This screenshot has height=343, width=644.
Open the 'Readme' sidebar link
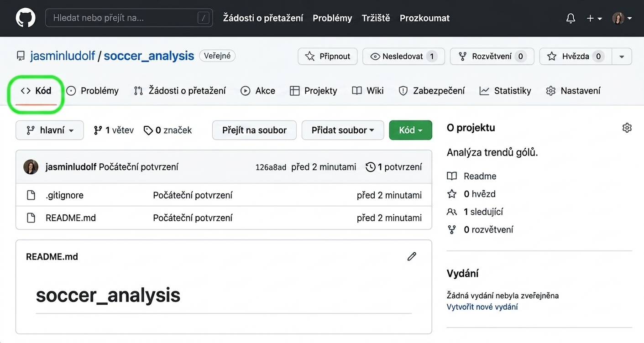click(x=471, y=176)
